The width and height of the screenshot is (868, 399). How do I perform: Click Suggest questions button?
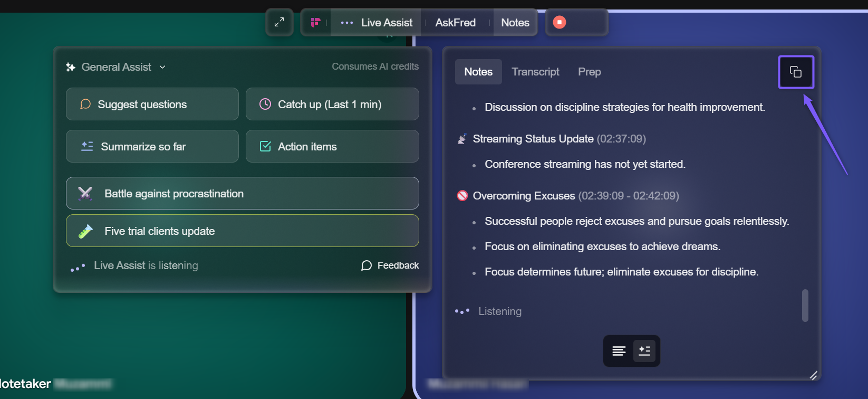click(152, 104)
